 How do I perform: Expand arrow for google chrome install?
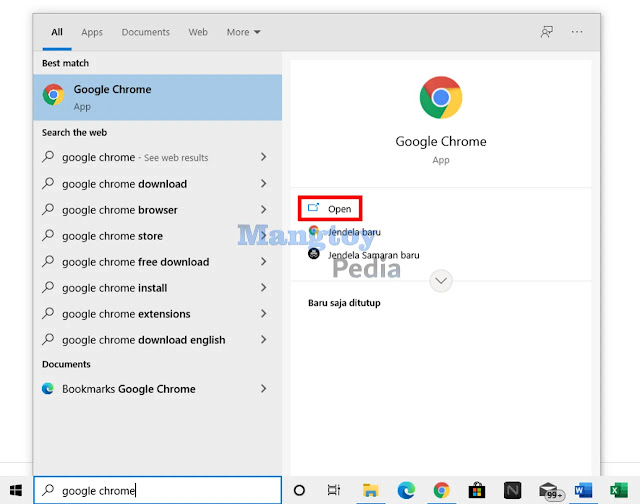pos(264,288)
